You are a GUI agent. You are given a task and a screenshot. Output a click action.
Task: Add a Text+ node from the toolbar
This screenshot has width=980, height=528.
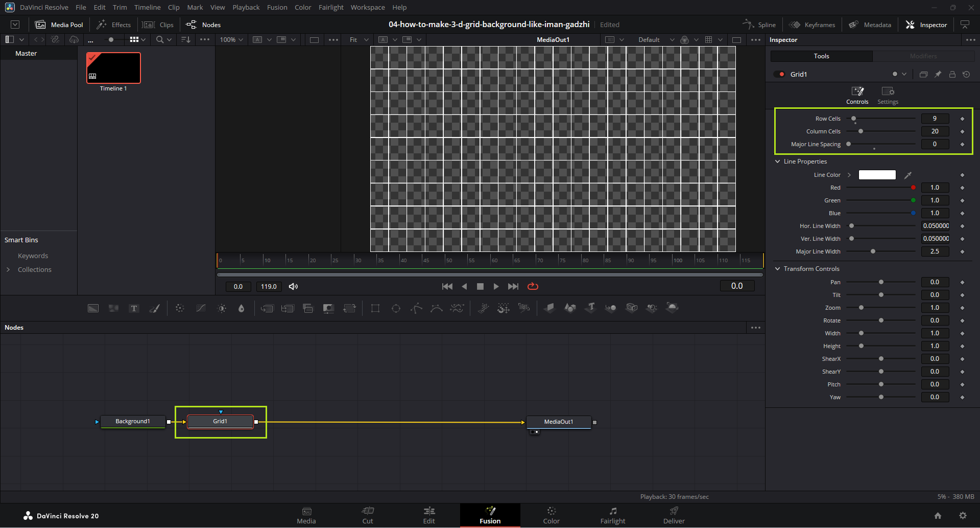point(134,308)
